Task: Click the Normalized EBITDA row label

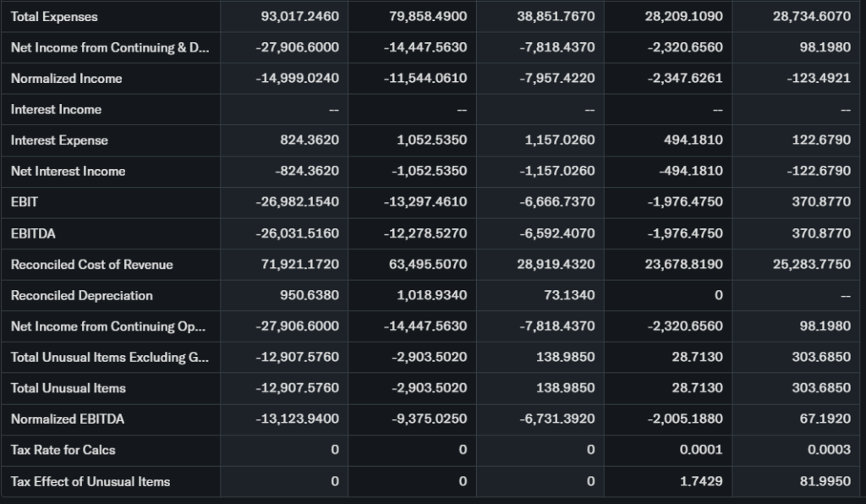Action: 68,419
